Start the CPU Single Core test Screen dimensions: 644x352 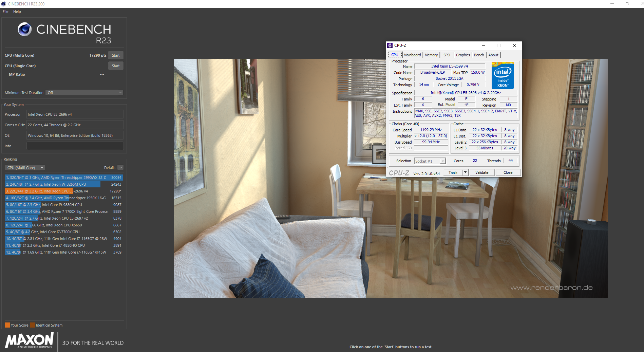point(116,66)
